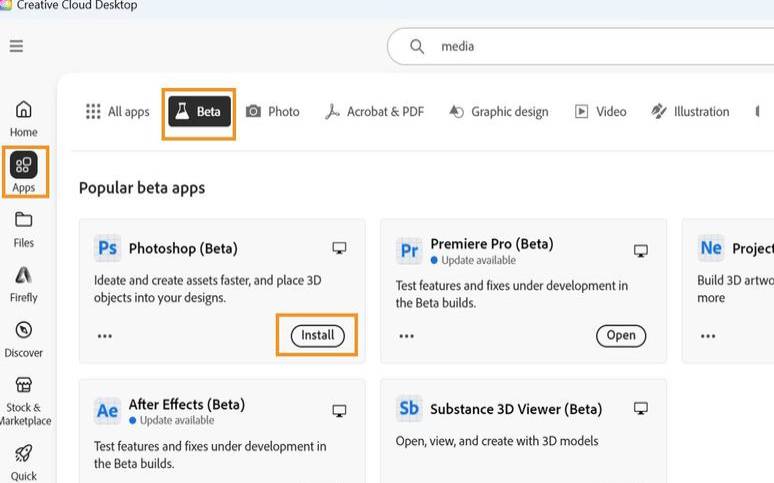Open Firefly in the sidebar
This screenshot has height=483, width=774.
point(24,284)
